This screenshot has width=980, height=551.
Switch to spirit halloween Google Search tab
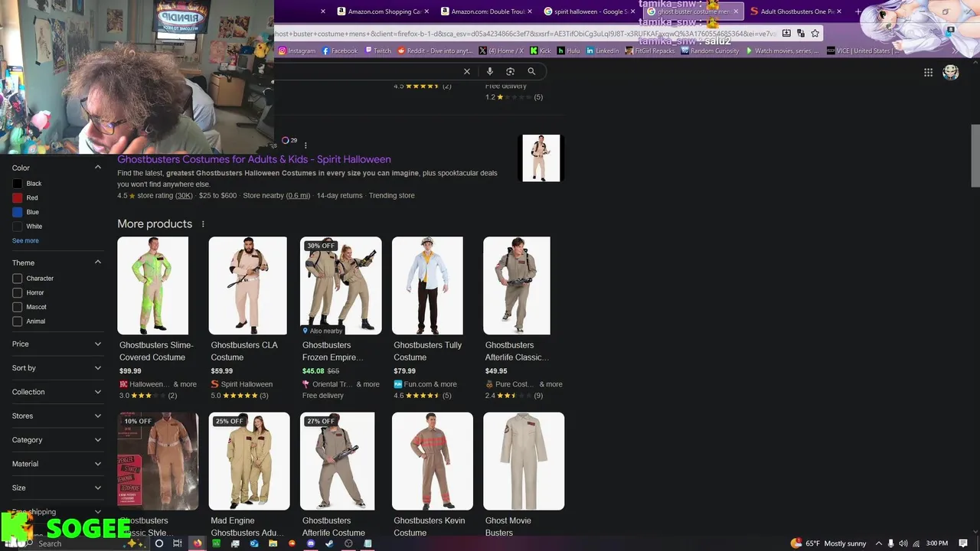(590, 11)
